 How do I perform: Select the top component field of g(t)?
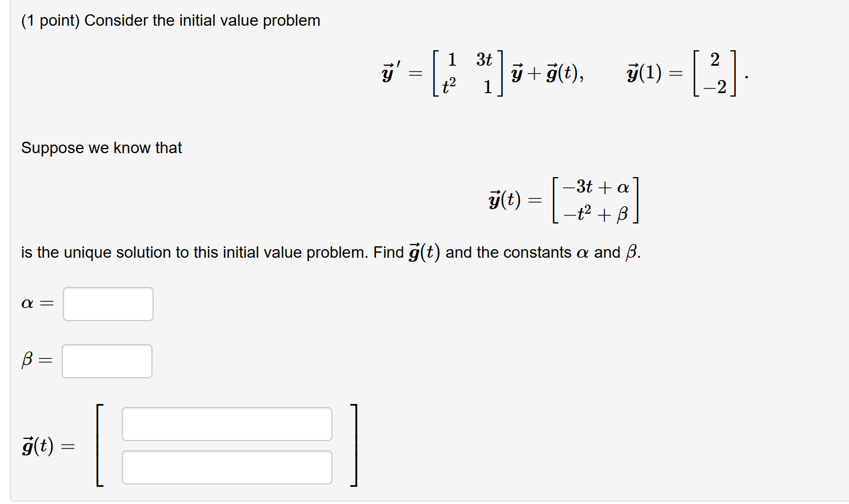(226, 423)
